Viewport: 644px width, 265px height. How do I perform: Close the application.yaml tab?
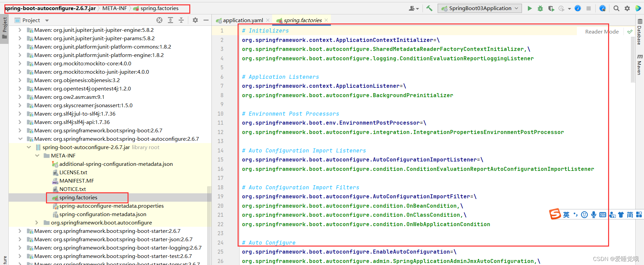(267, 20)
